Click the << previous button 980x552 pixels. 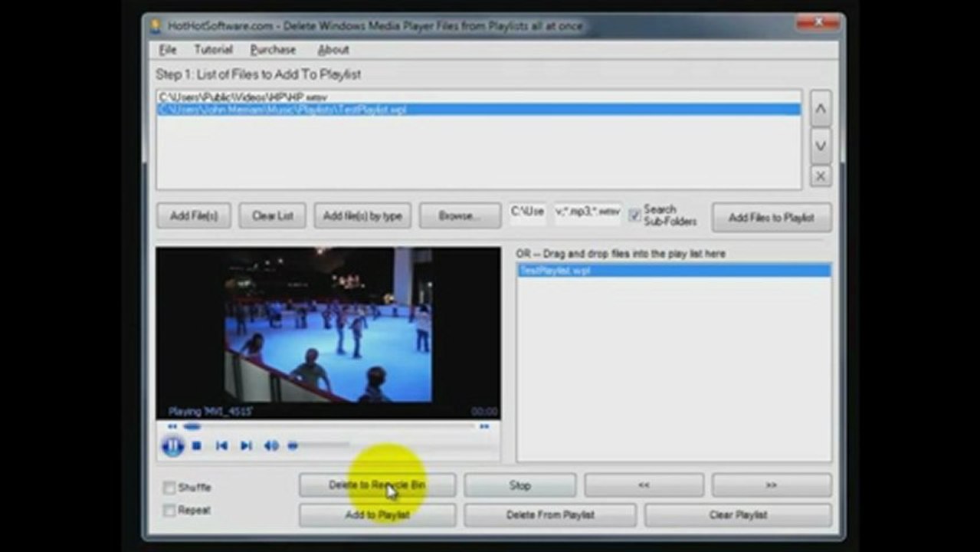pyautogui.click(x=644, y=485)
